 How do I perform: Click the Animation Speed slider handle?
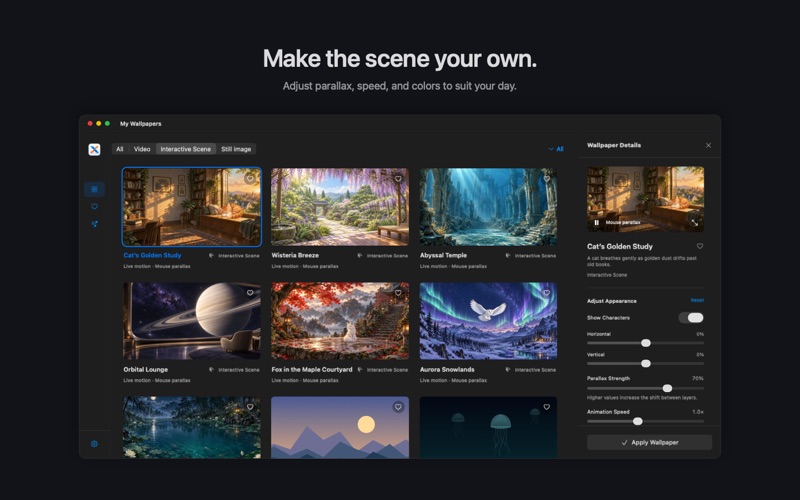click(x=638, y=421)
